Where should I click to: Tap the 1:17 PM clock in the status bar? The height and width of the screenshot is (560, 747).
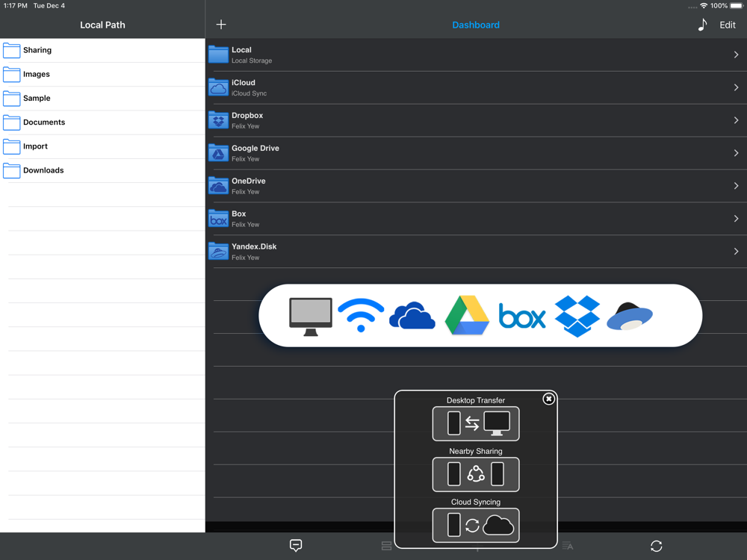[x=15, y=6]
